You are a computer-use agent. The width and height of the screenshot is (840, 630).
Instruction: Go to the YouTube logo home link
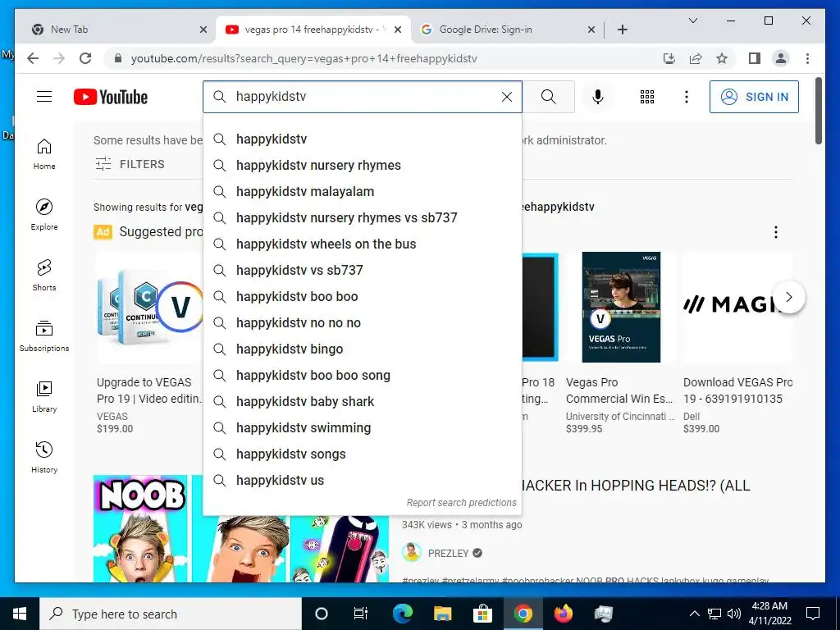(111, 97)
